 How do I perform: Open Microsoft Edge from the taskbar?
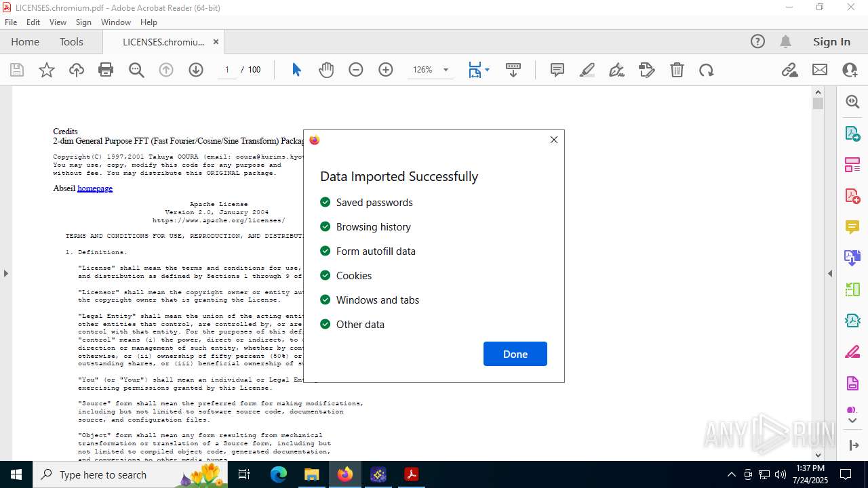pos(279,474)
